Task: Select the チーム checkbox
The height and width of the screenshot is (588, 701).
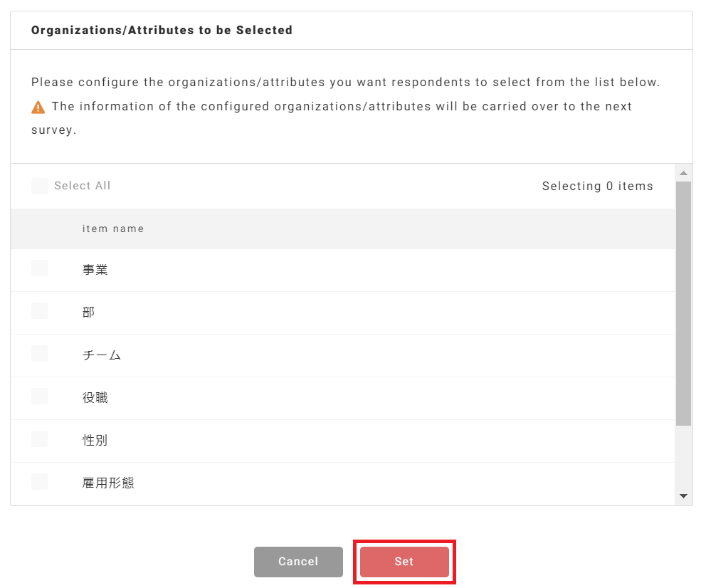Action: 39,354
